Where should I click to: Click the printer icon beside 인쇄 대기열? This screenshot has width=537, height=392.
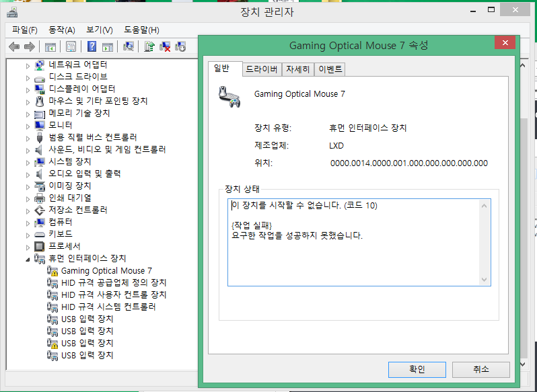(40, 198)
